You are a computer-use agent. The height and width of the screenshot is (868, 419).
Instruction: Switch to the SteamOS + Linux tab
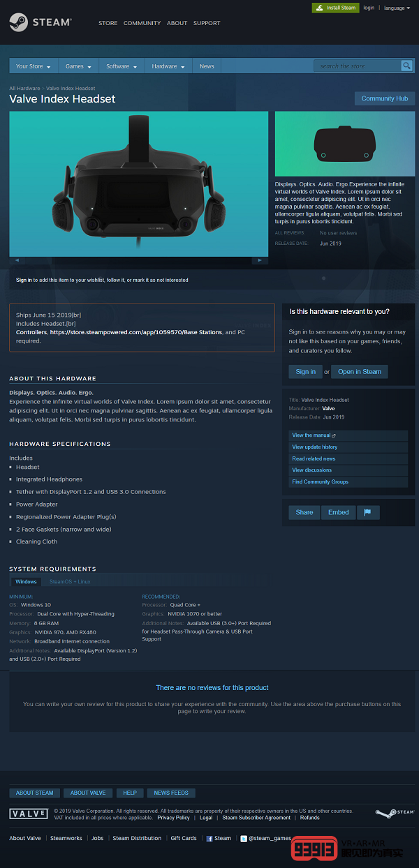point(70,581)
